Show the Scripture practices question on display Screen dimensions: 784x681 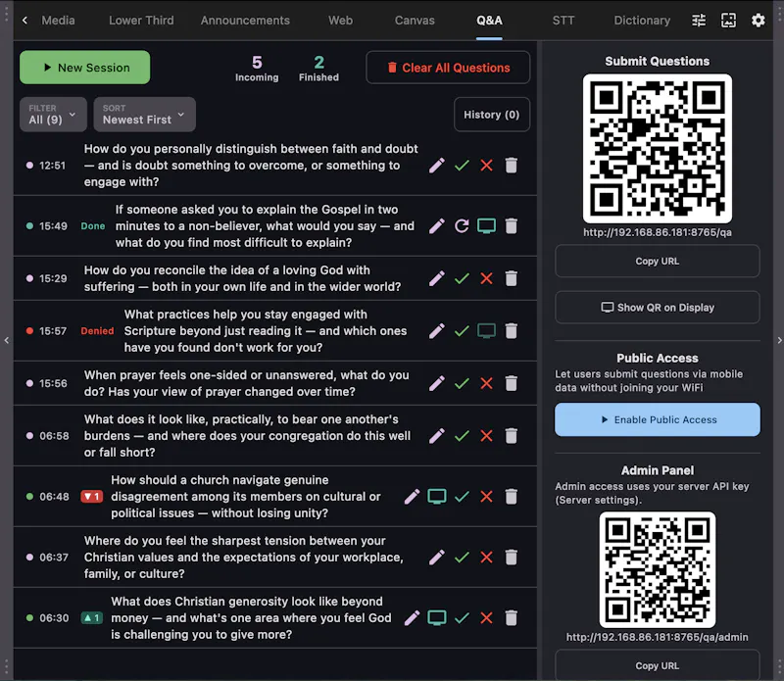click(486, 331)
